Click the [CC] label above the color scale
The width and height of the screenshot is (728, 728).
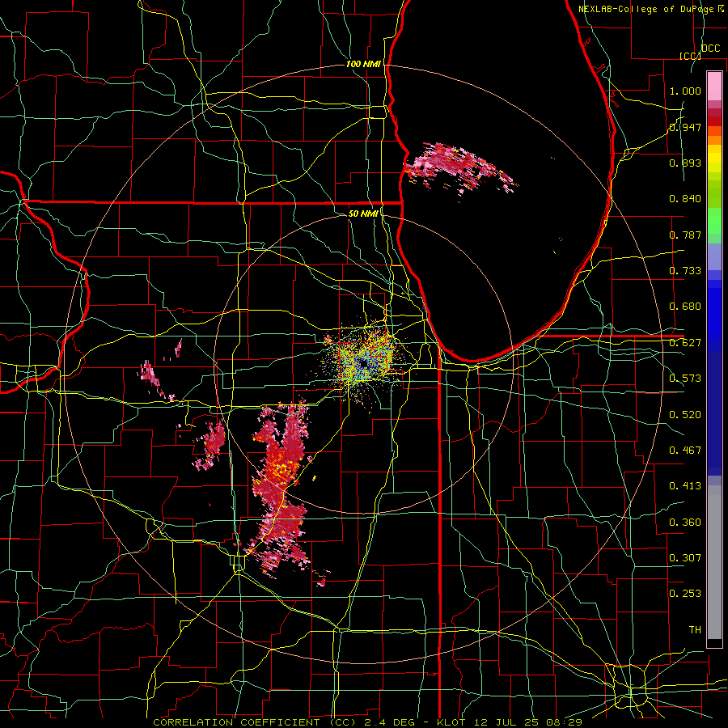[690, 56]
